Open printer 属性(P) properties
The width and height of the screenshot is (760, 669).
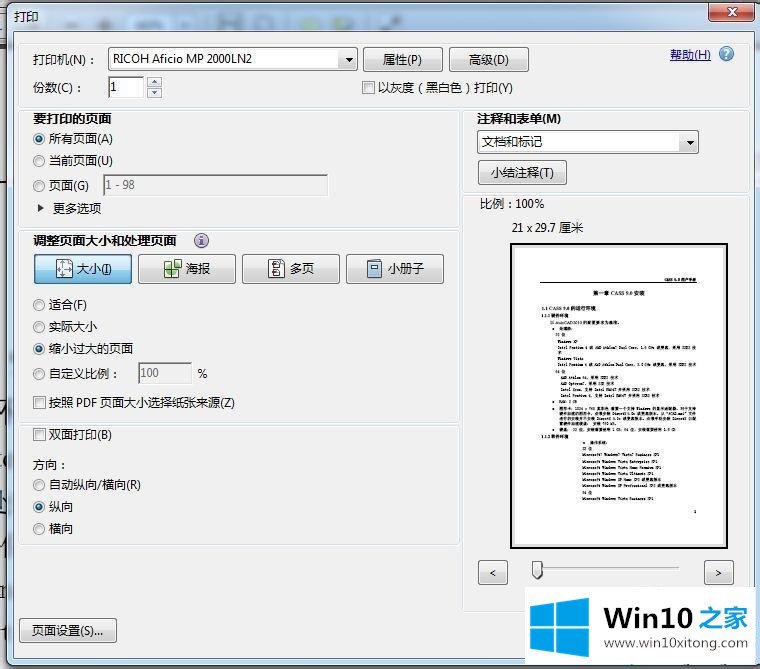(402, 60)
